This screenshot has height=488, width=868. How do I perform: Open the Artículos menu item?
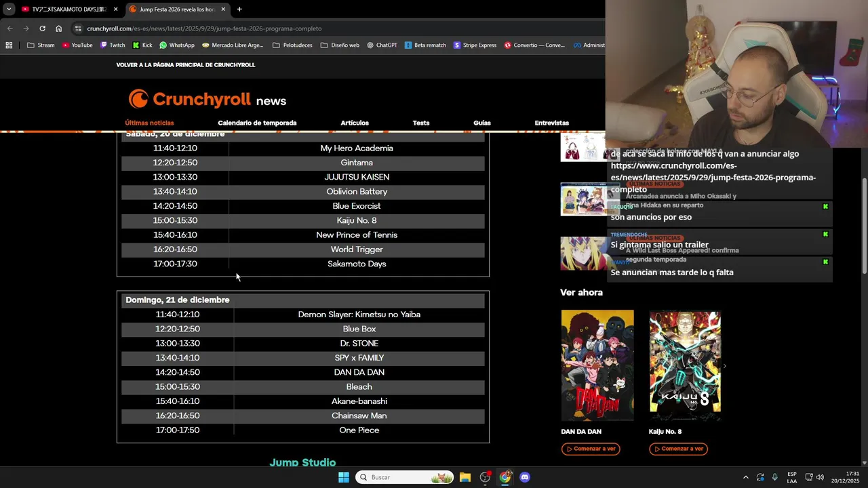click(x=355, y=123)
